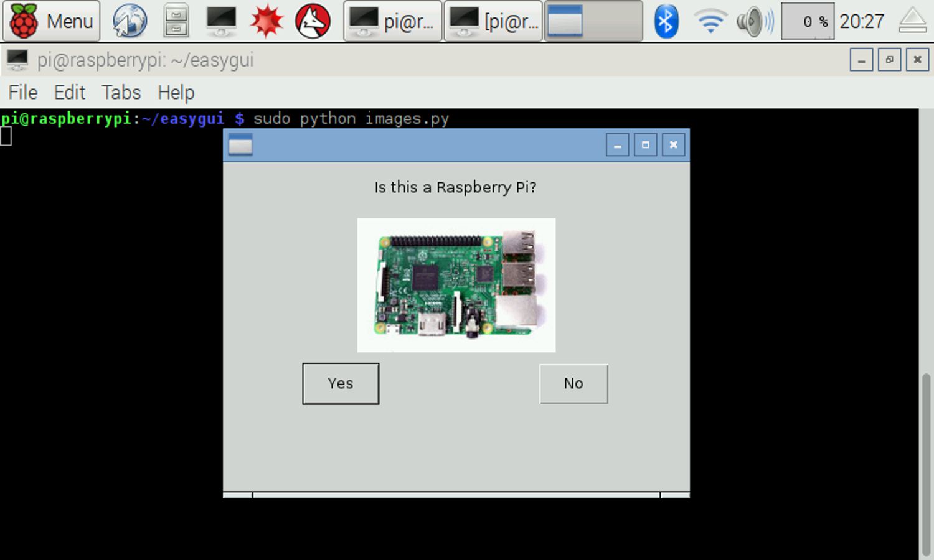Maximize the Raspberry Pi question dialog
934x560 pixels.
click(x=646, y=145)
